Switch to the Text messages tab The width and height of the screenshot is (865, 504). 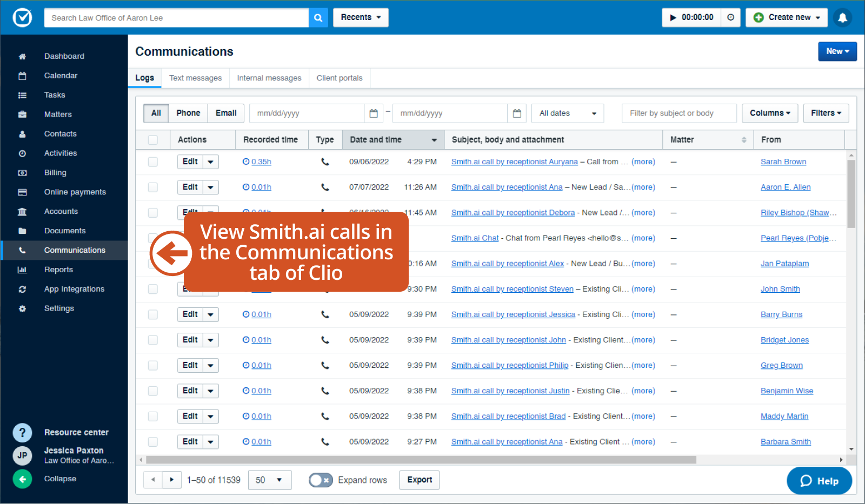click(195, 78)
